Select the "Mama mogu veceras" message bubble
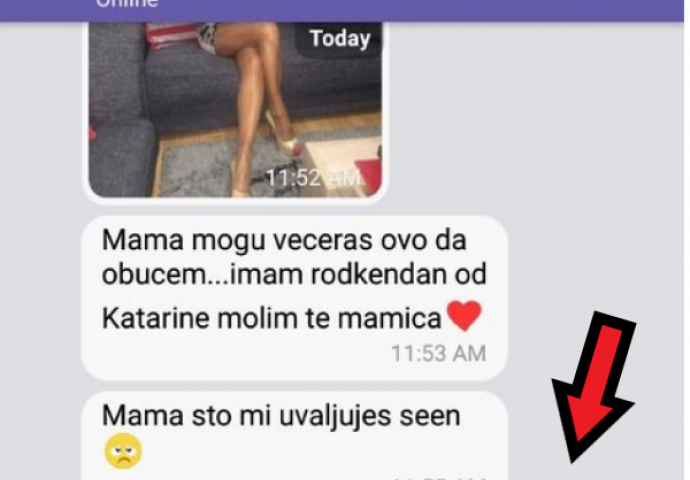Viewport: 690px width, 480px height. point(294,298)
